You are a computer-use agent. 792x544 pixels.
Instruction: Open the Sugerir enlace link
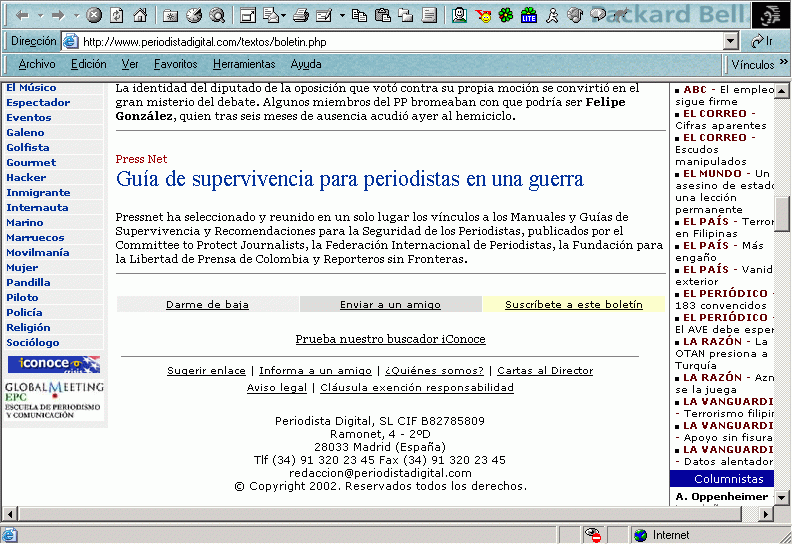206,371
